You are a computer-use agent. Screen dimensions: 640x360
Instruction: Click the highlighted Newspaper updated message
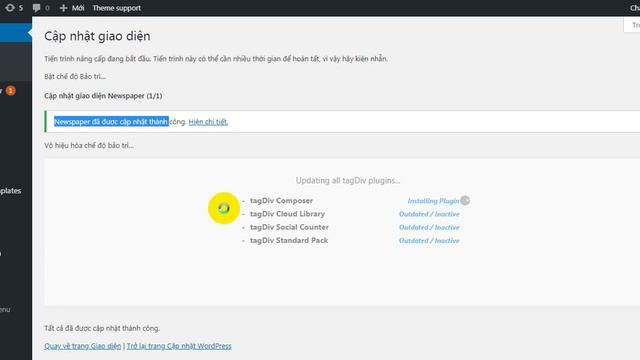click(x=111, y=122)
